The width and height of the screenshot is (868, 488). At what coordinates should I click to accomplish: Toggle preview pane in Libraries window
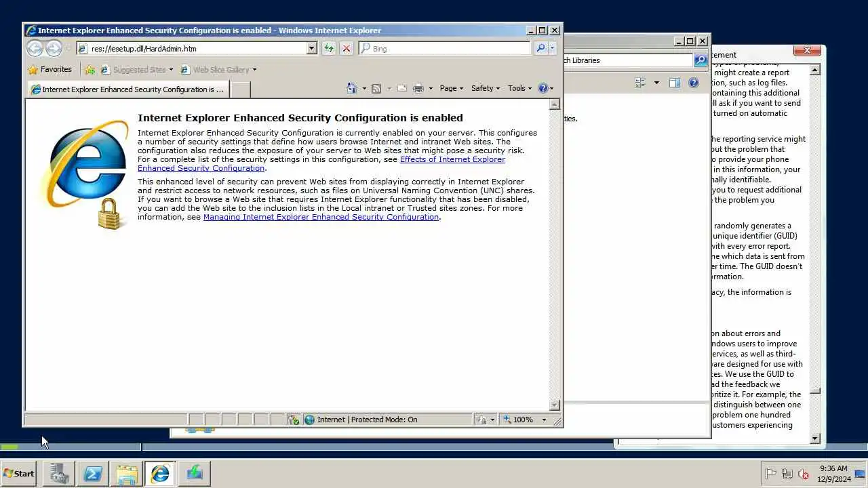click(674, 83)
